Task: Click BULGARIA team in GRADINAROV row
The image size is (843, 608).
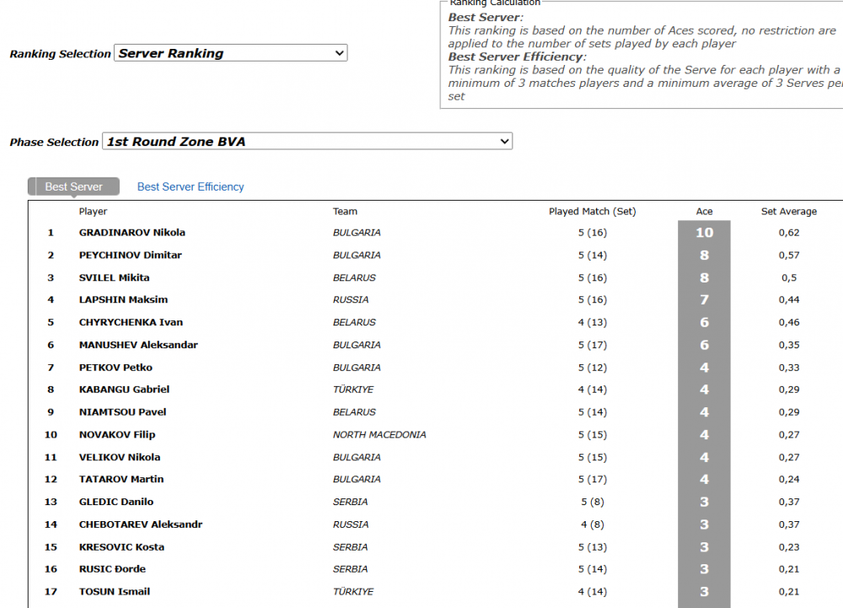Action: point(357,232)
